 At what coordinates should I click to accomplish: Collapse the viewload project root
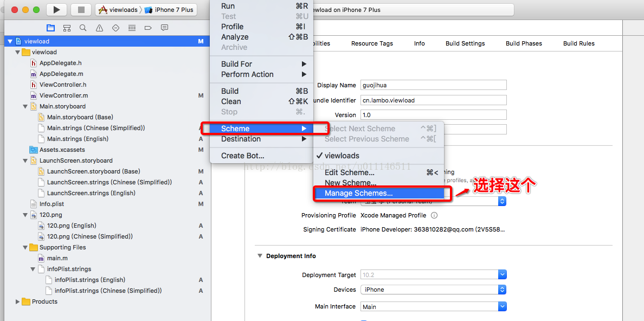coord(10,42)
